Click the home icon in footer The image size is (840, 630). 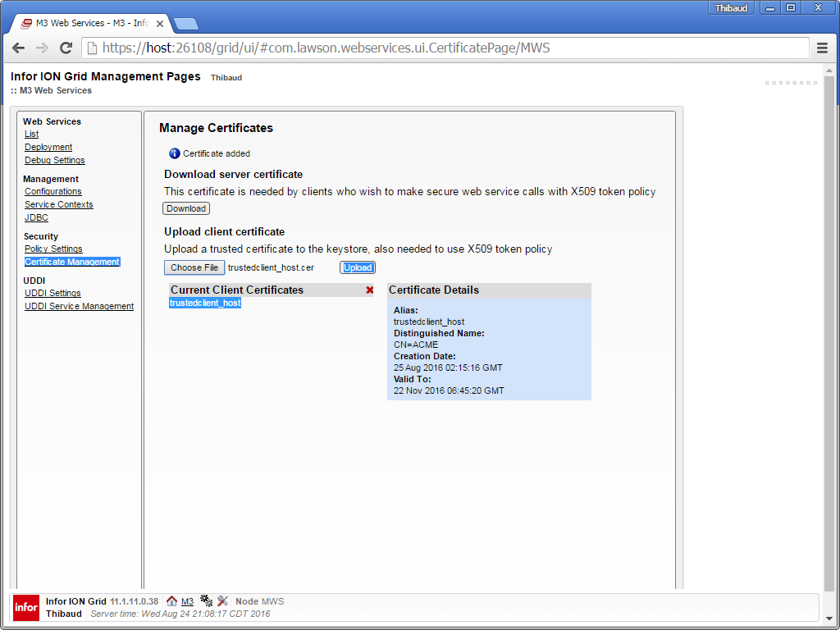point(171,601)
